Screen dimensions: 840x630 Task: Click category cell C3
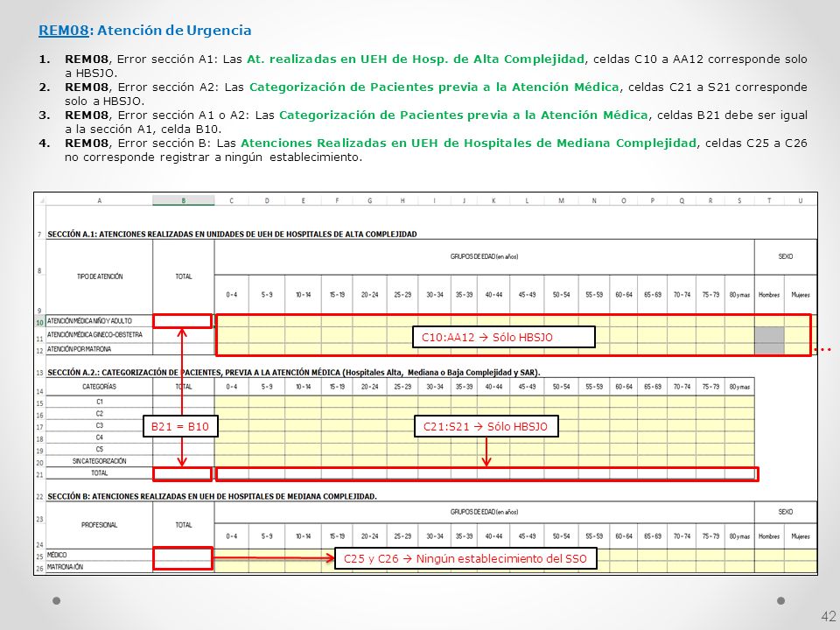[100, 425]
